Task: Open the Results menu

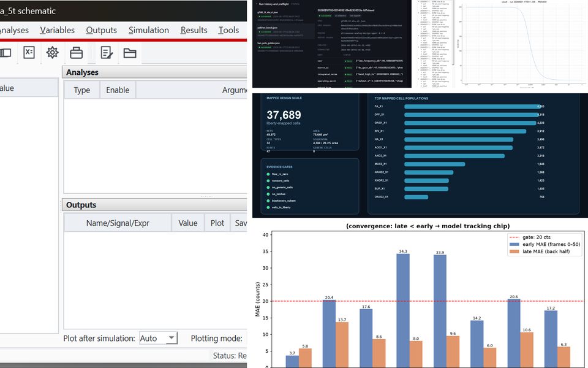Action: click(x=194, y=30)
